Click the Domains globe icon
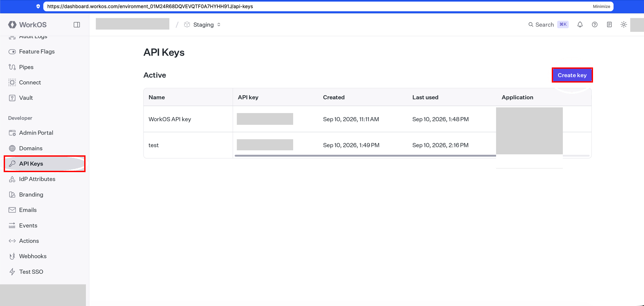 pyautogui.click(x=12, y=148)
